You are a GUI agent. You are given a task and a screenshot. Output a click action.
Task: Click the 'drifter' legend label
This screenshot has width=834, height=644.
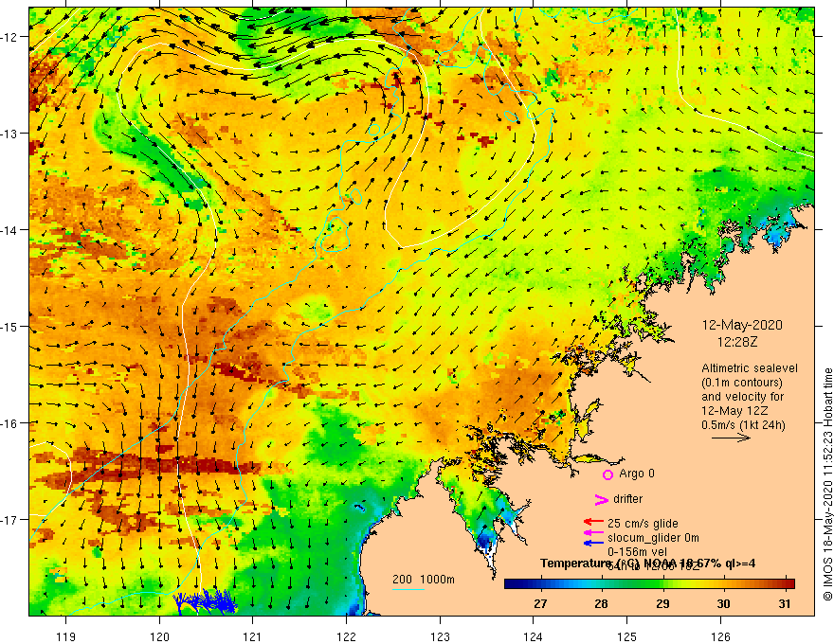pos(627,499)
